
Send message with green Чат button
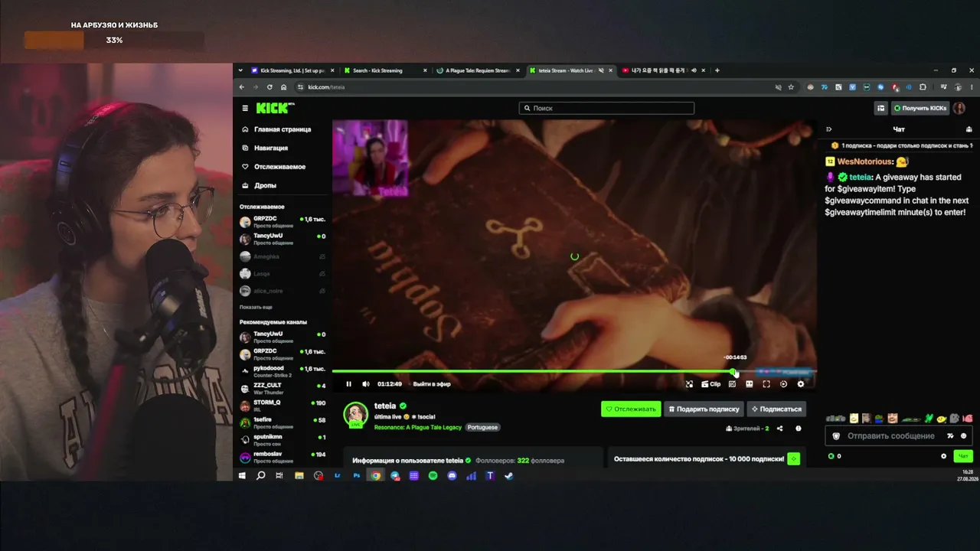pos(963,456)
